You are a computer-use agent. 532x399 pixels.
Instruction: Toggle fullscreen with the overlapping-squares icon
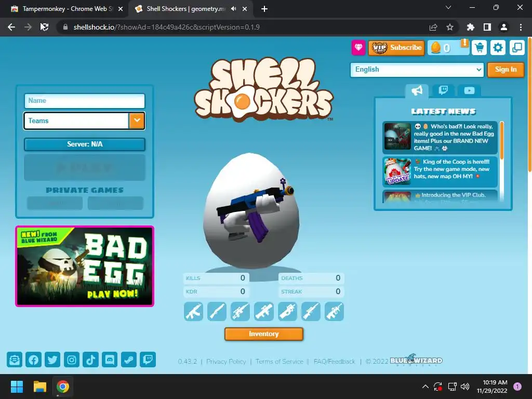(x=517, y=47)
